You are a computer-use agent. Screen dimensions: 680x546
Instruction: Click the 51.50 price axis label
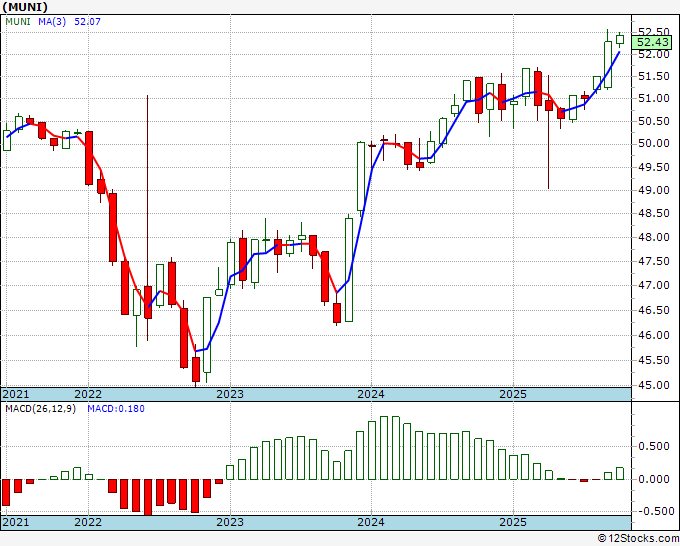(654, 76)
